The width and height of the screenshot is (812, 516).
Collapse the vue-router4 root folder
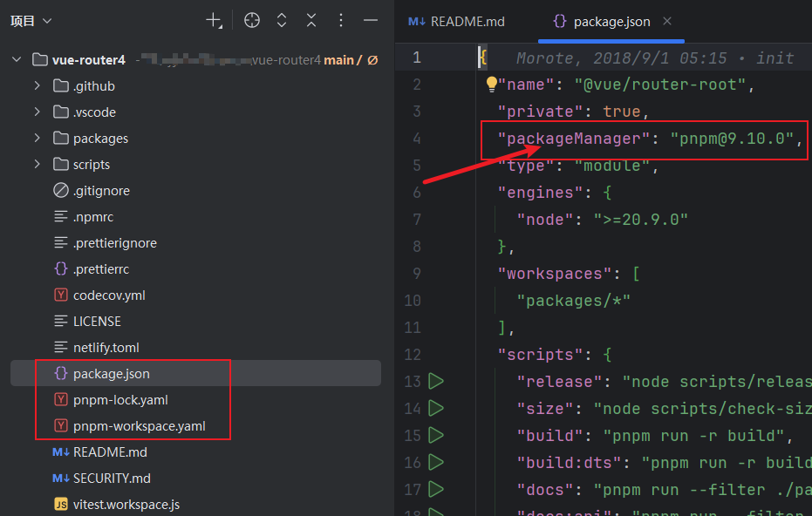pos(17,60)
